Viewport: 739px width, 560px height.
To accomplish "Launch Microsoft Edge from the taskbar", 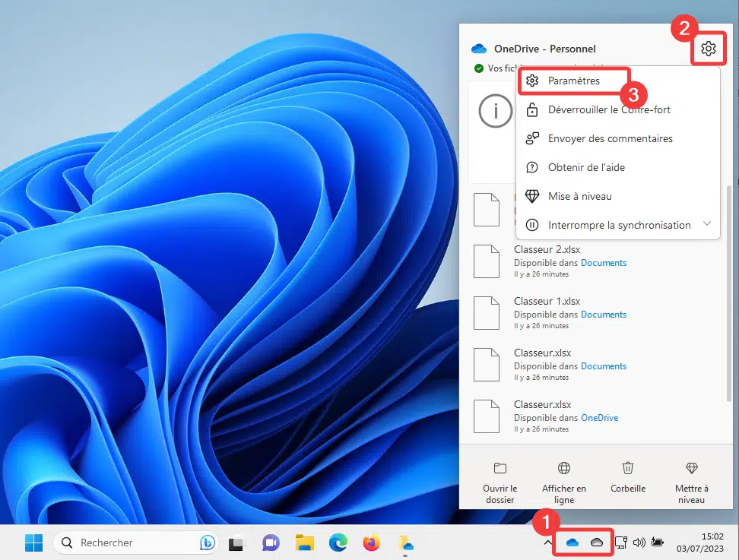I will coord(338,543).
